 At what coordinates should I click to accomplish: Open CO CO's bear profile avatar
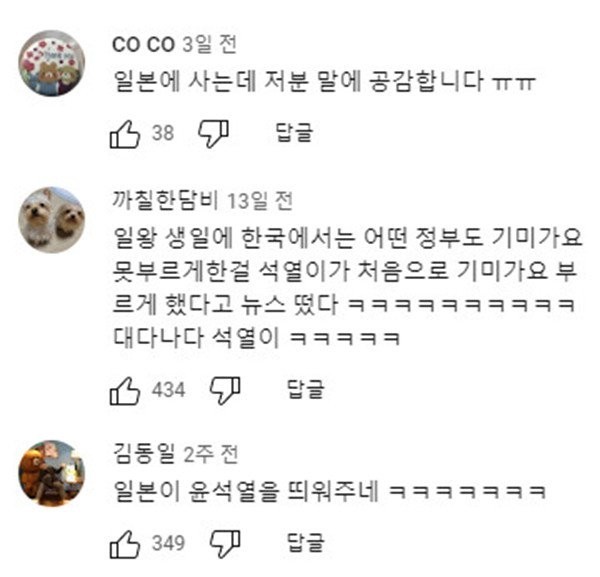(x=52, y=63)
